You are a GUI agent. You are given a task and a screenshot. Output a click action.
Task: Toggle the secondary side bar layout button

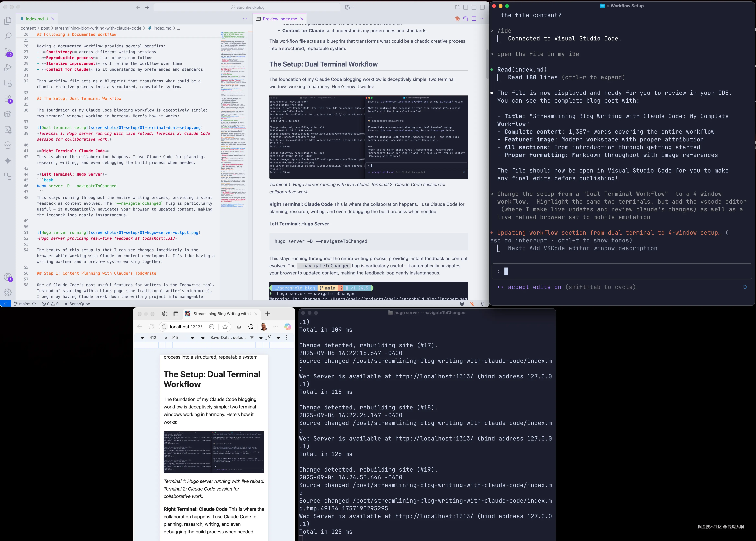(x=482, y=7)
